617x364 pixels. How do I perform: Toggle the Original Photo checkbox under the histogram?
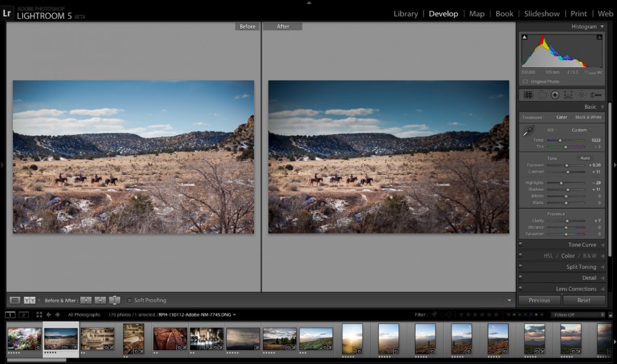click(526, 81)
